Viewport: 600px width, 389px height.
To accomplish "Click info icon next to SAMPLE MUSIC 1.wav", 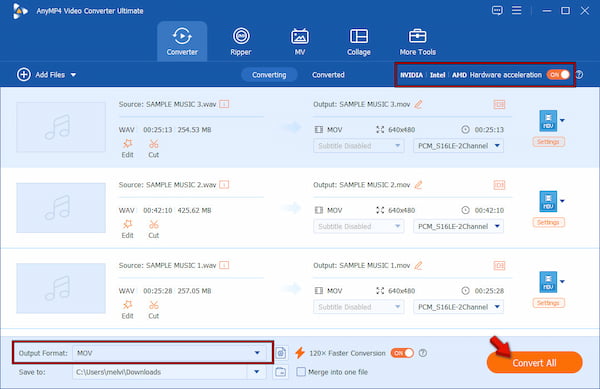I will (224, 265).
